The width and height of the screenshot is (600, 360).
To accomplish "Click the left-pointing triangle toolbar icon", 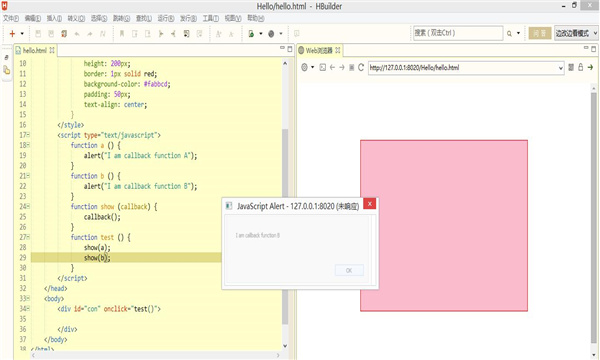I will point(173,34).
